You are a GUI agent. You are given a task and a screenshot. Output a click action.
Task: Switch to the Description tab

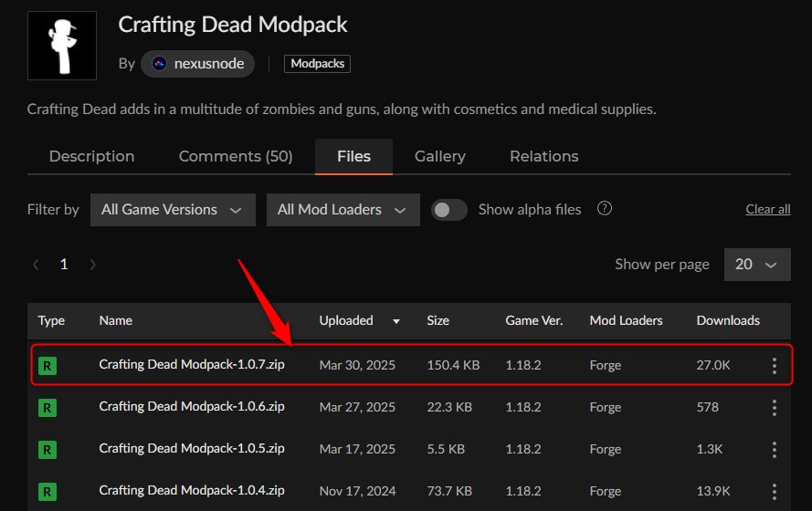[91, 156]
